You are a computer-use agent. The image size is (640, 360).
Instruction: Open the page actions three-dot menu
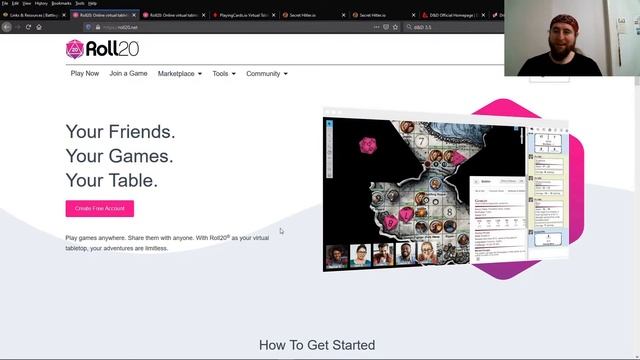tap(376, 27)
